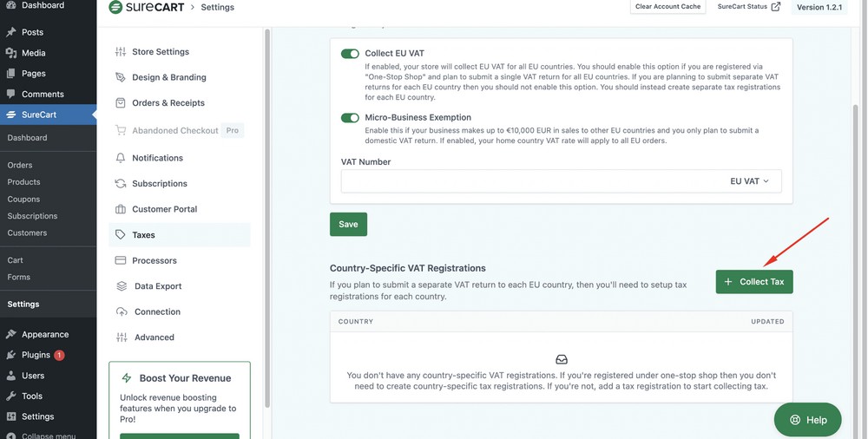
Task: Click the Data Export layers icon
Action: pos(121,286)
